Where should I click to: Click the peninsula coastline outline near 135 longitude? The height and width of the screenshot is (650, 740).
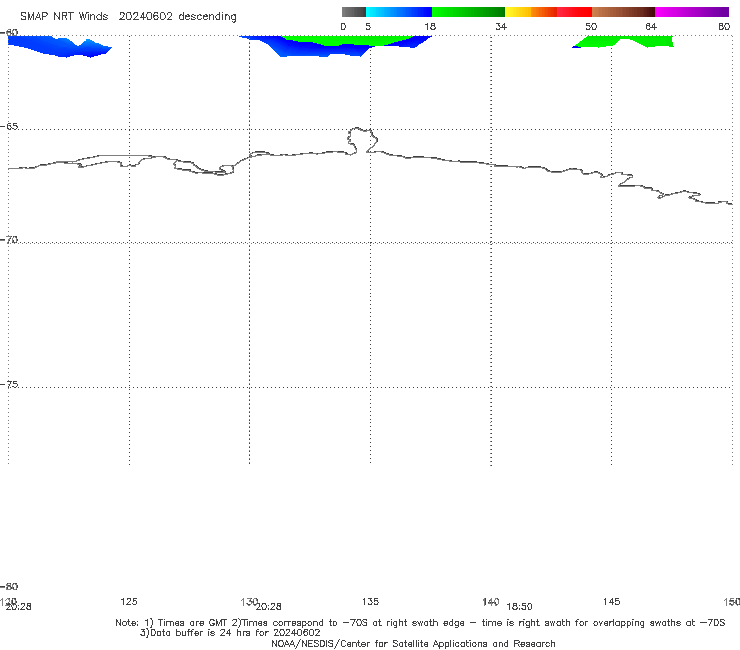point(362,140)
